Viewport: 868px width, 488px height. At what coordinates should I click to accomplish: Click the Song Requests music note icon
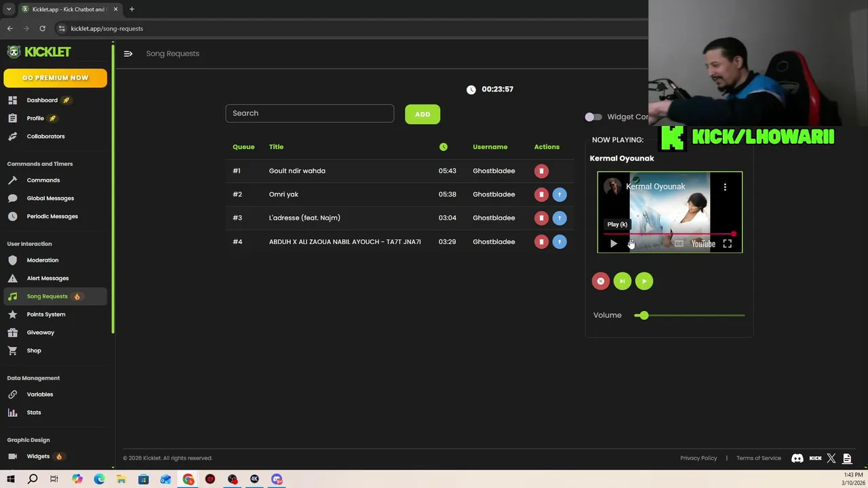pos(12,296)
